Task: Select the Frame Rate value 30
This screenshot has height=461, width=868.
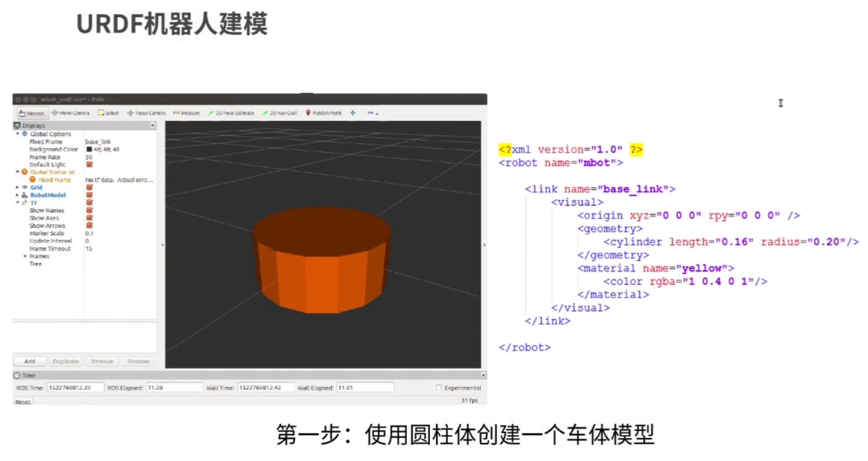Action: click(x=89, y=157)
